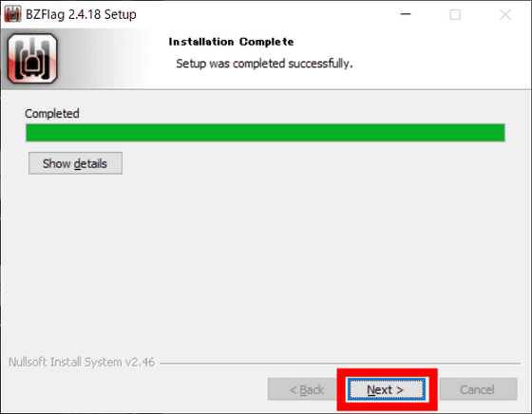
Task: Click the grayed-out maximize window icon
Action: click(x=455, y=14)
